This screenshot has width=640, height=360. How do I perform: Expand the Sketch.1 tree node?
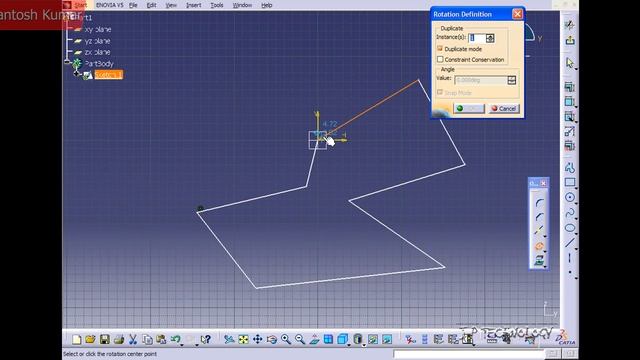77,73
